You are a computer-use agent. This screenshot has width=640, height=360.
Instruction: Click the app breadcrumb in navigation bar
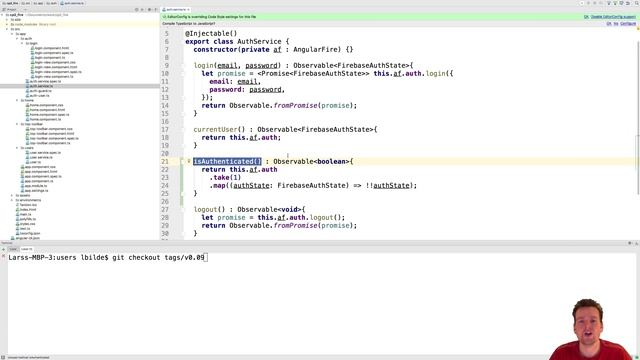point(38,3)
